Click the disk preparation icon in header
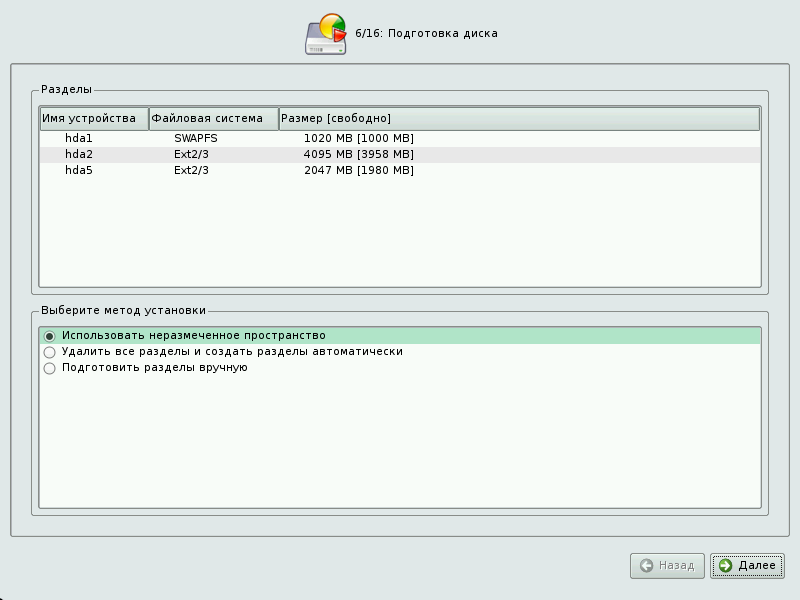Viewport: 800px width, 600px height. (326, 34)
